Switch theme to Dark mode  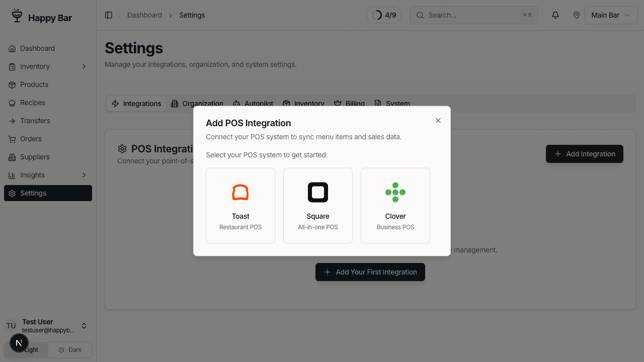70,350
